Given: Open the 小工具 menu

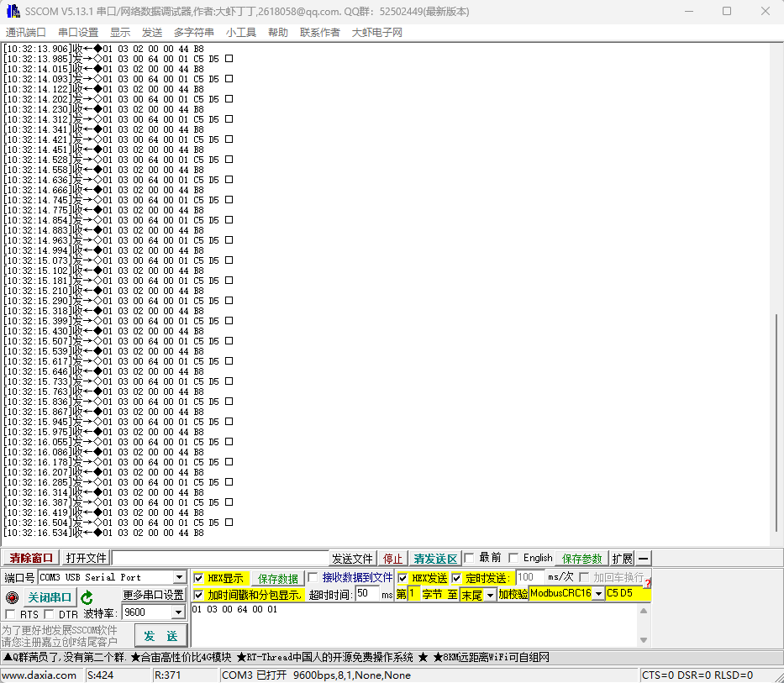Looking at the screenshot, I should 240,33.
